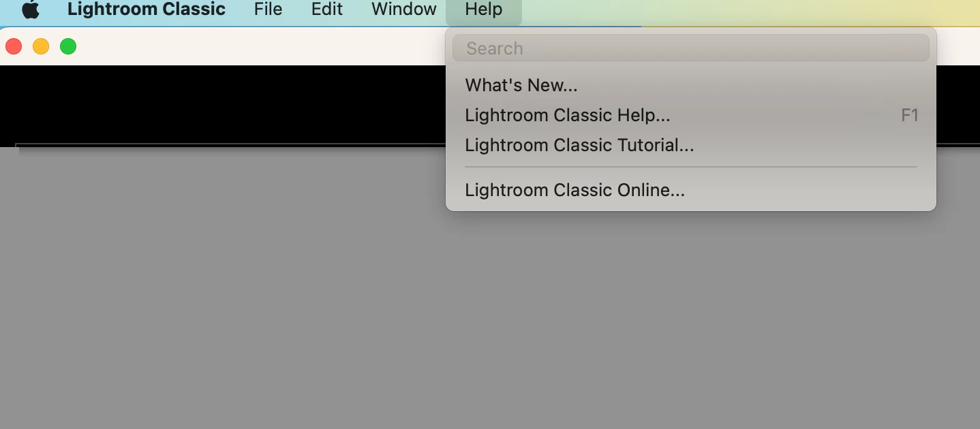This screenshot has height=429, width=980.
Task: Click the Help menu Search field
Action: (691, 48)
